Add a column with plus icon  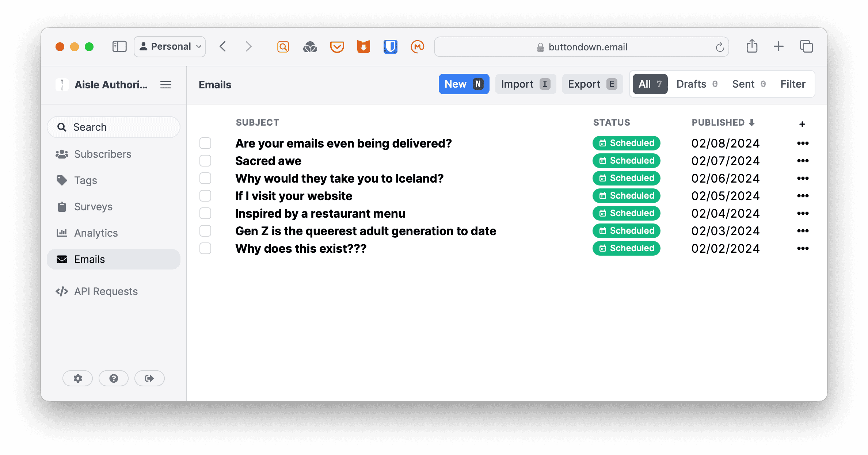tap(802, 124)
